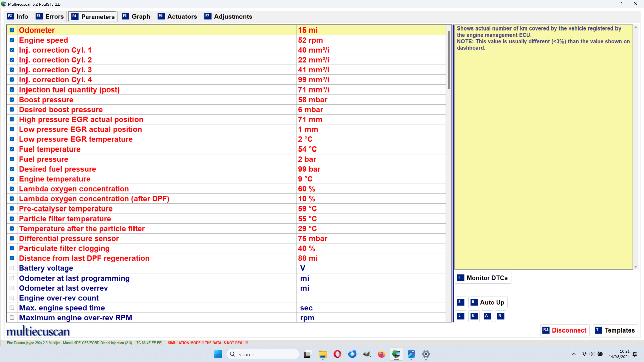
Task: Enable Max. engine speed time checkbox
Action: (12, 308)
